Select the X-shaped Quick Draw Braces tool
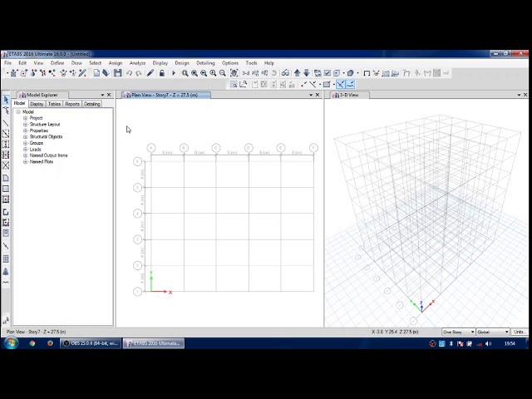This screenshot has width=532, height=399. pos(6,165)
